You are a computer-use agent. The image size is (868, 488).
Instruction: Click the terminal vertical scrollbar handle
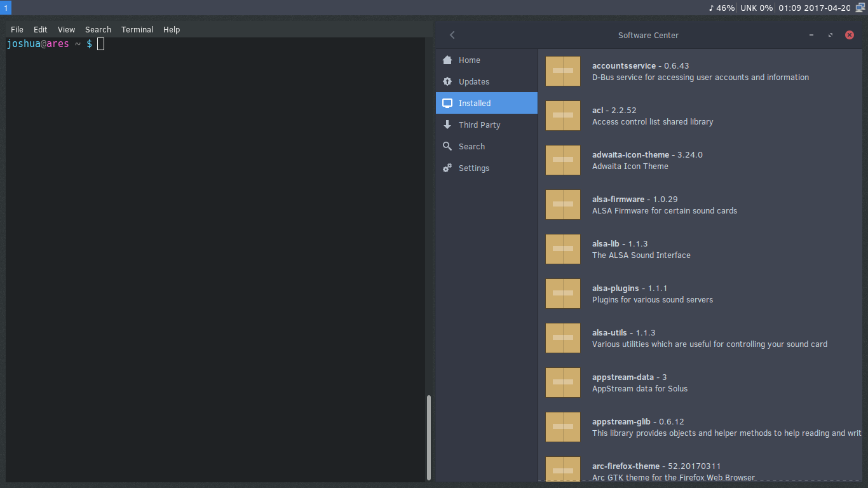click(429, 437)
